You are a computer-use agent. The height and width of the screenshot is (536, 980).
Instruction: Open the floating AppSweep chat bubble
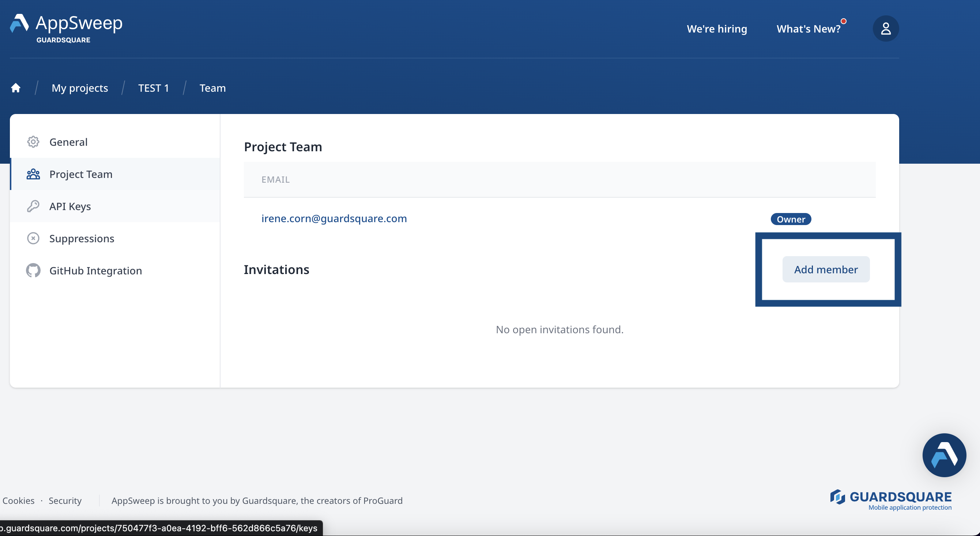[944, 455]
